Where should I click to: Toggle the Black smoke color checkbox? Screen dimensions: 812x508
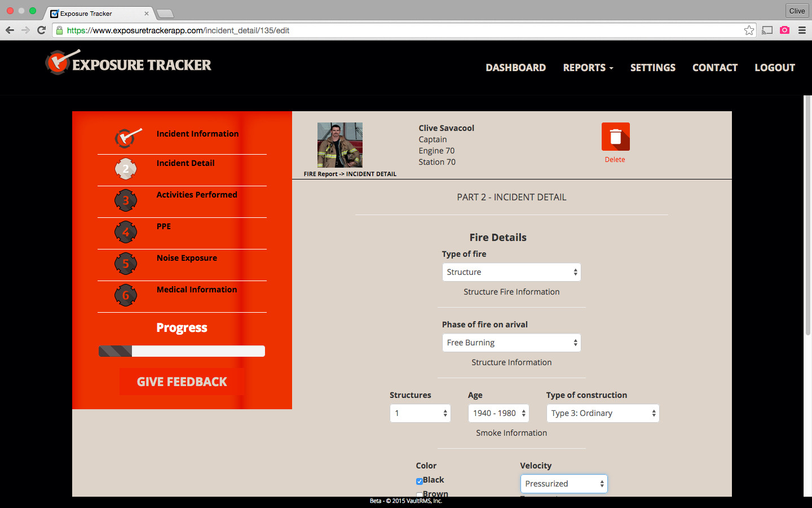419,481
